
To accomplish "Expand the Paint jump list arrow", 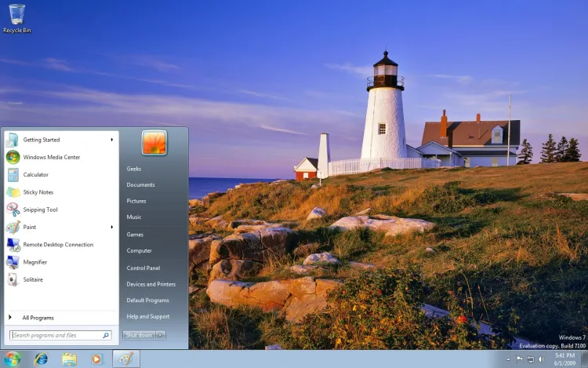I will click(112, 227).
